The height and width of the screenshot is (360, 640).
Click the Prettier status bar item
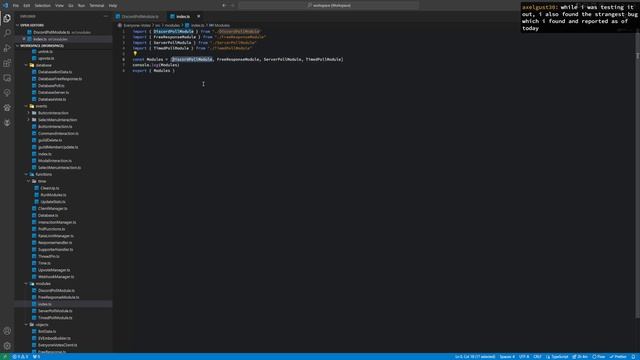point(618,357)
